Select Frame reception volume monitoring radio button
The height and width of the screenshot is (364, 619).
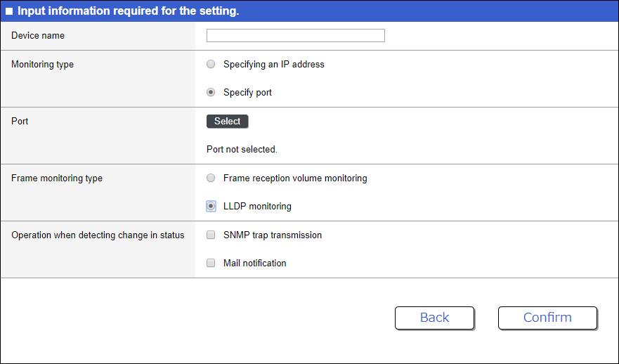[x=211, y=178]
